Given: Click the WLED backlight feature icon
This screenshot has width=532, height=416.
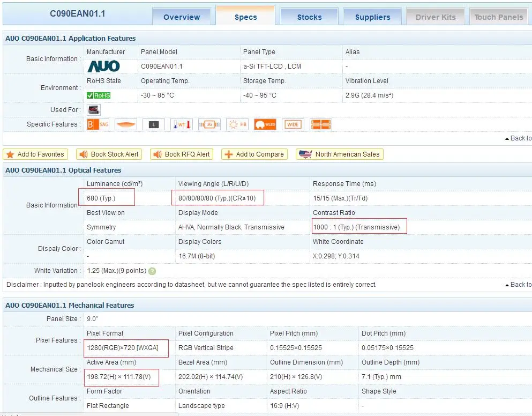Looking at the screenshot, I should 265,124.
